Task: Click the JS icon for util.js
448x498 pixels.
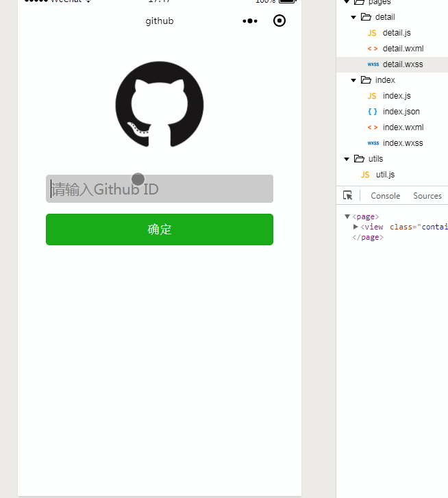Action: (365, 175)
